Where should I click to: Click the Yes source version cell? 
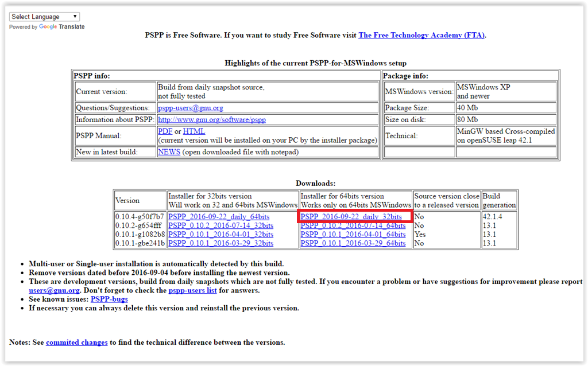pos(420,235)
